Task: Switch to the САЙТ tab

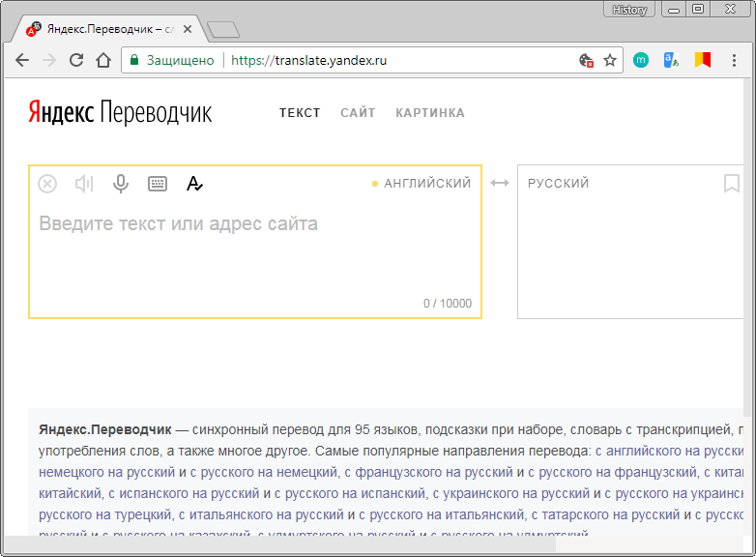Action: [x=358, y=113]
